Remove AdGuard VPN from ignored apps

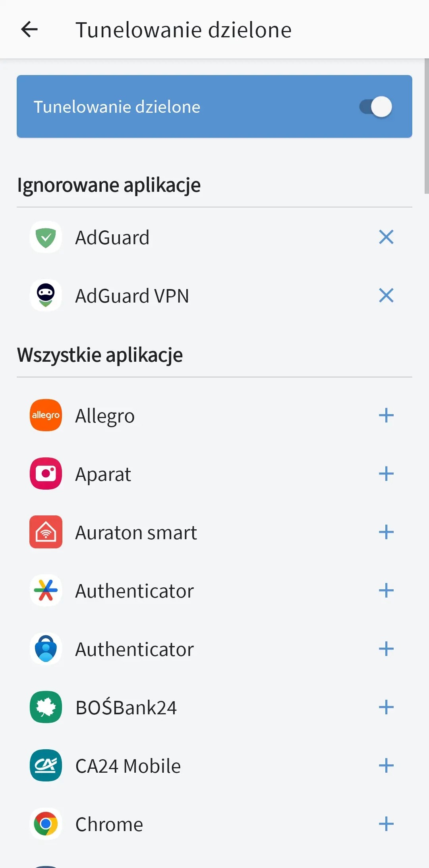tap(386, 295)
